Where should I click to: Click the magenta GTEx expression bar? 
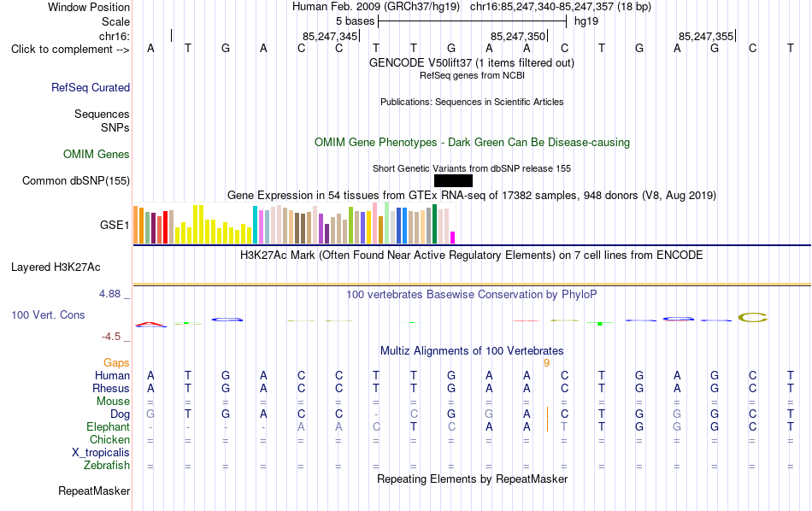coord(453,237)
